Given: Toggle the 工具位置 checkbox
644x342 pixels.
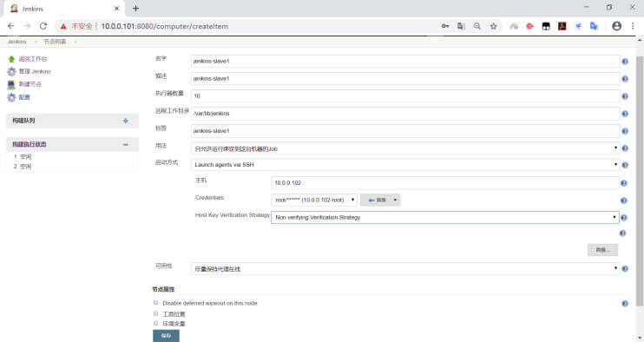Looking at the screenshot, I should point(155,313).
